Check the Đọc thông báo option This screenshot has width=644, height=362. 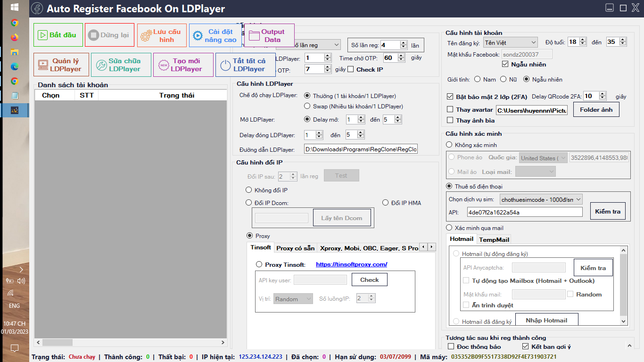[x=451, y=347]
